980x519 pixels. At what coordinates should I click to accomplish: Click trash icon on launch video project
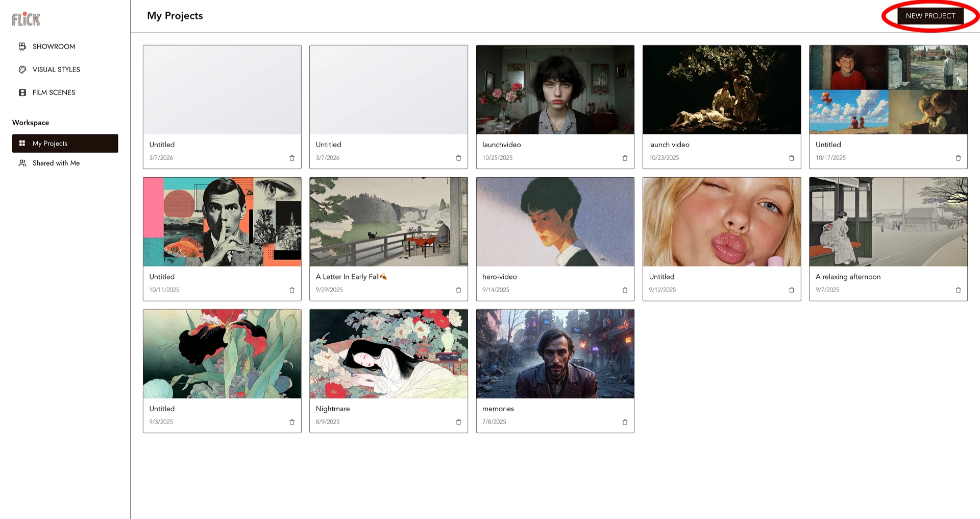(792, 158)
